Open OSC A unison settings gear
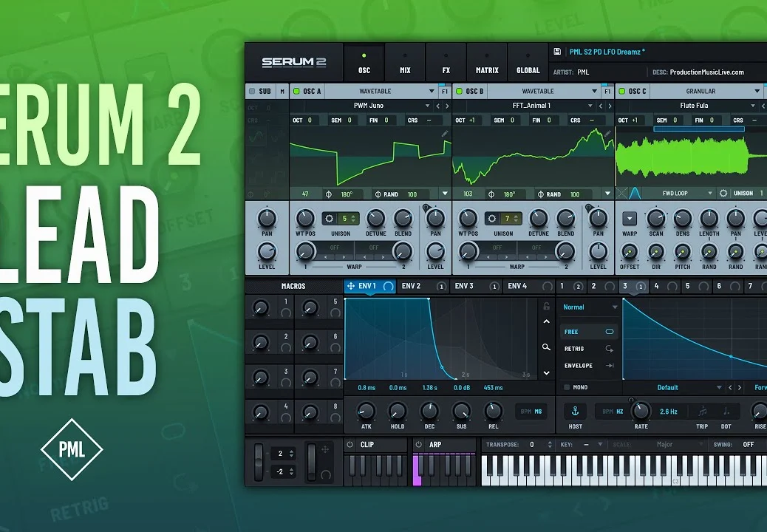This screenshot has width=767, height=532. click(330, 219)
